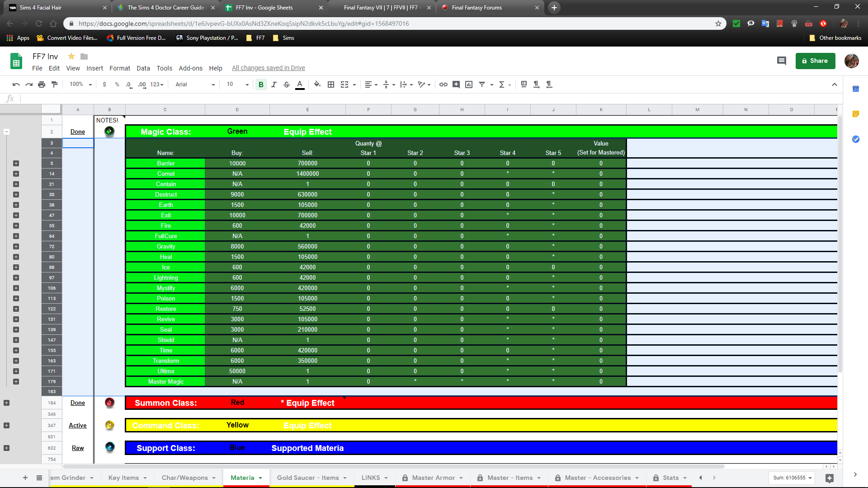
Task: Open the font size dropdown
Action: pos(237,84)
